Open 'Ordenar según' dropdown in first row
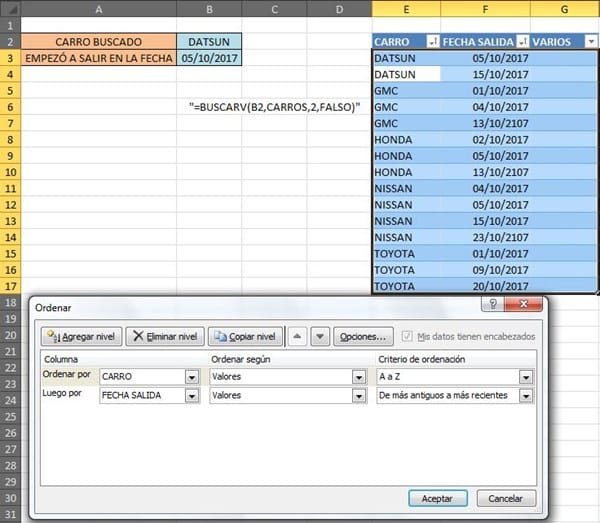Viewport: 600px width, 523px height. [358, 377]
